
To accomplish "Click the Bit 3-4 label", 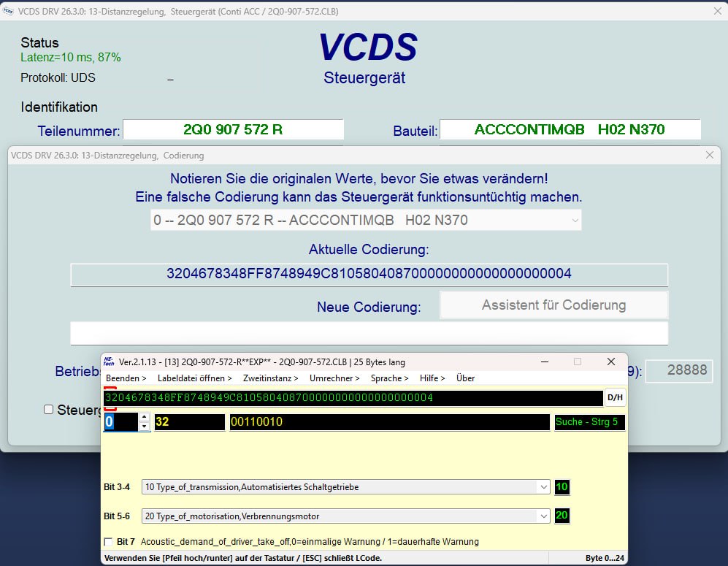I will point(117,487).
